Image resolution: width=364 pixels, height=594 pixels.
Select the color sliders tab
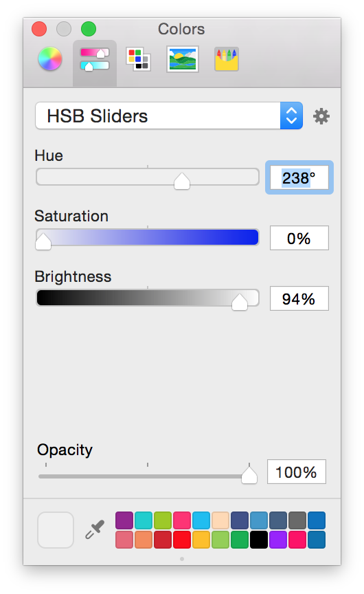click(x=95, y=60)
